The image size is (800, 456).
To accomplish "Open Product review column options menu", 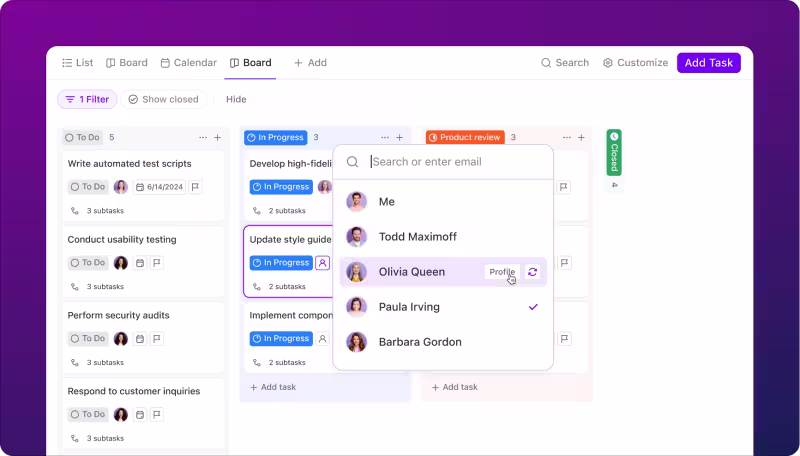I will coord(566,138).
